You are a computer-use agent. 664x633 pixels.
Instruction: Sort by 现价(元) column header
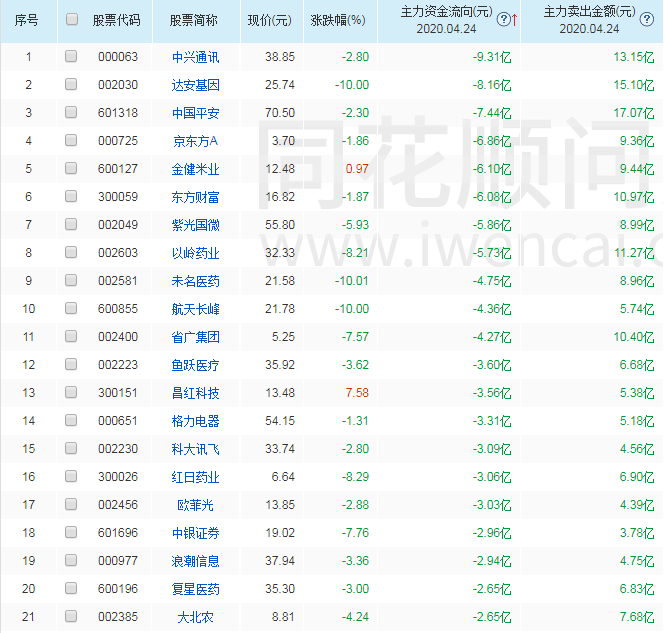(x=270, y=20)
